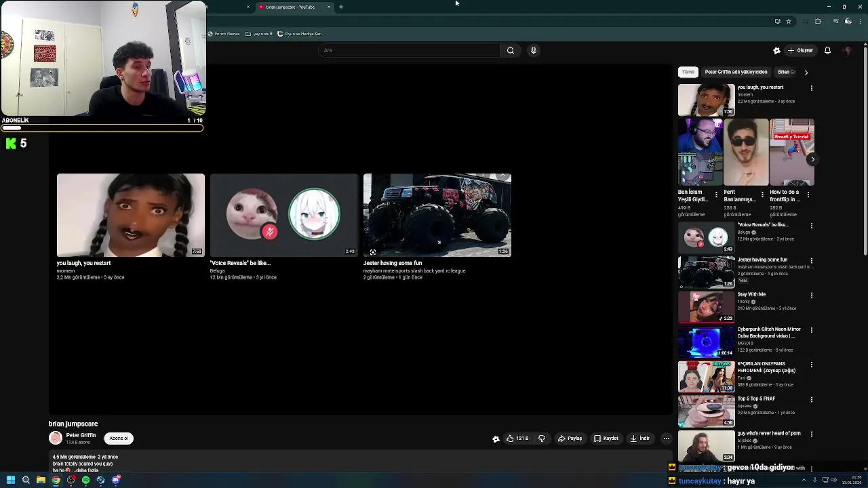The width and height of the screenshot is (868, 488).
Task: Select the Peter Griffin adlı yükleyiciden chip
Action: click(x=736, y=72)
